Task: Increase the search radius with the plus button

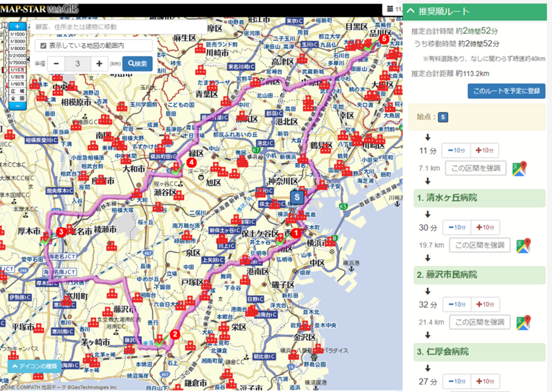Action: point(99,64)
